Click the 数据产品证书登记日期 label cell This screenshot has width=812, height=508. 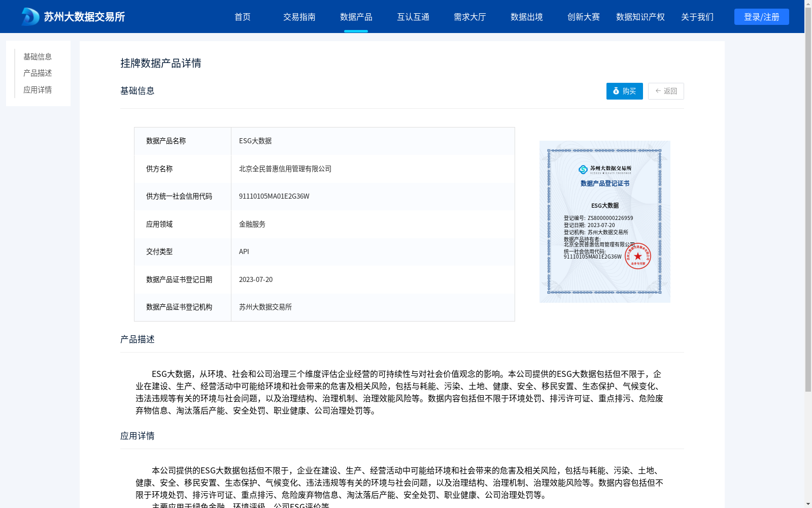click(183, 279)
